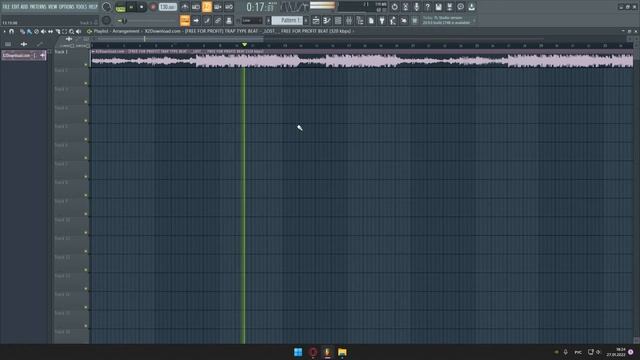
Task: Toggle pattern/song mode switch
Action: [120, 7]
